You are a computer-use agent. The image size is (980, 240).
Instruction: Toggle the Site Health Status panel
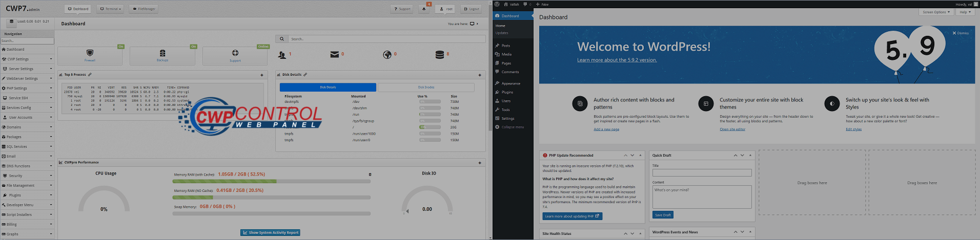tap(640, 233)
